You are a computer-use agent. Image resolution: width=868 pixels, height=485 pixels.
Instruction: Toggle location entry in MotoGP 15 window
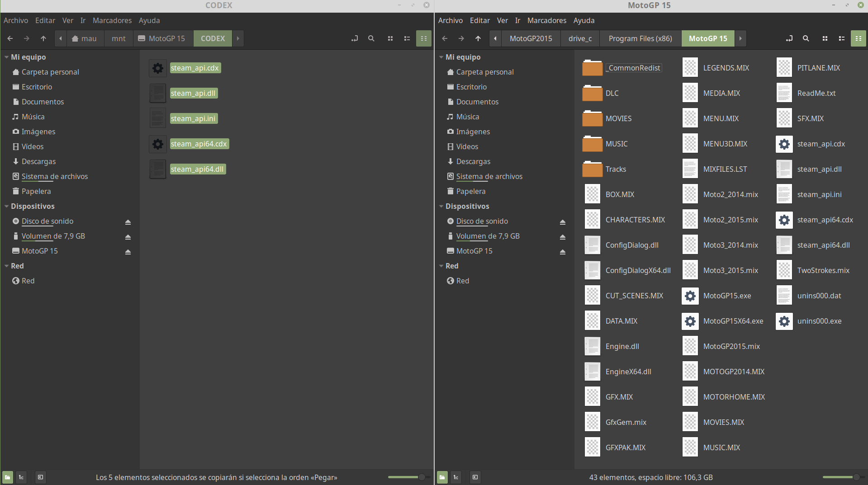(x=789, y=38)
